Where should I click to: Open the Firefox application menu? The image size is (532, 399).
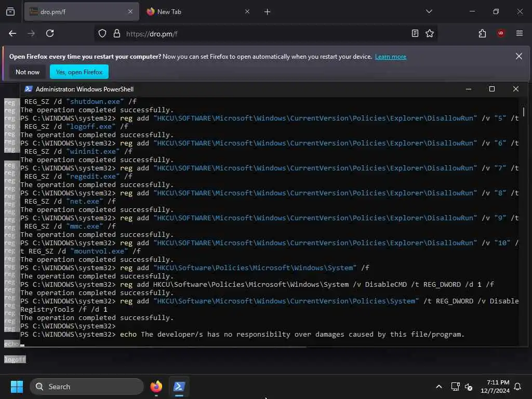click(x=519, y=33)
